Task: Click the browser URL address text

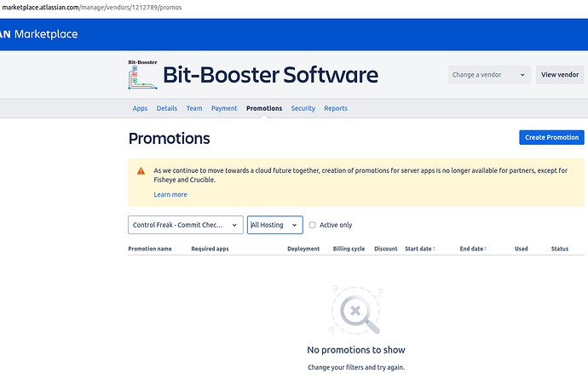Action: [x=92, y=8]
